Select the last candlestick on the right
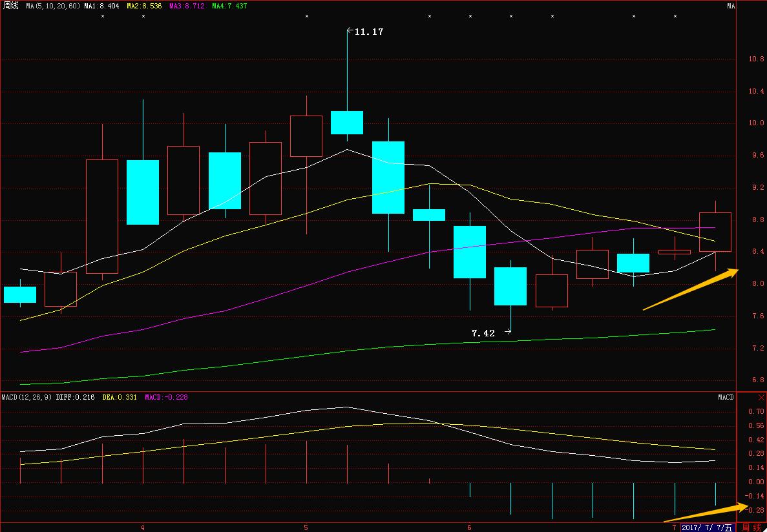The width and height of the screenshot is (767, 532). 715,232
